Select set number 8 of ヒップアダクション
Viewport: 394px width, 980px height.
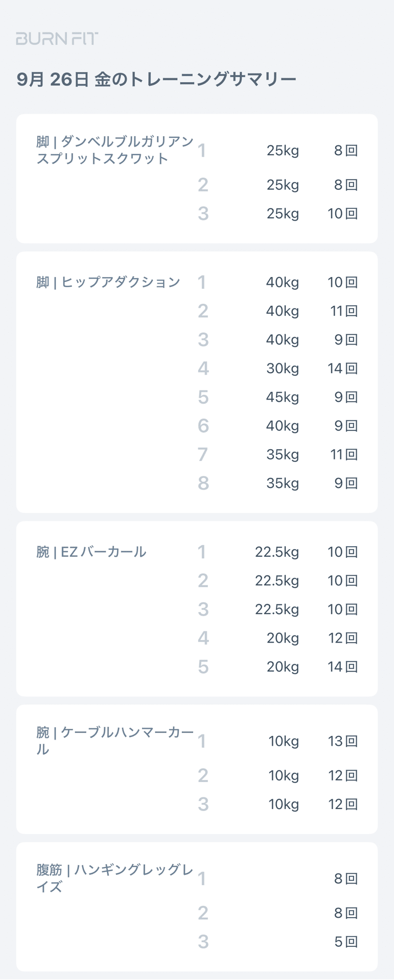[203, 483]
